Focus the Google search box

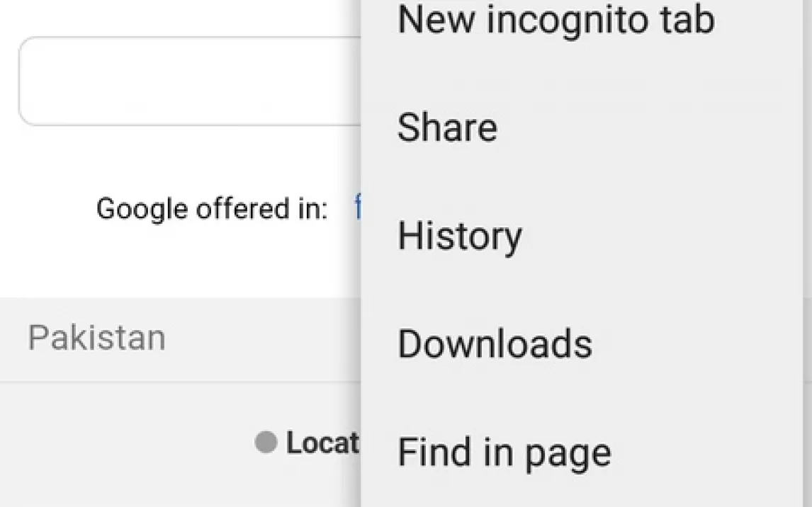click(x=190, y=81)
